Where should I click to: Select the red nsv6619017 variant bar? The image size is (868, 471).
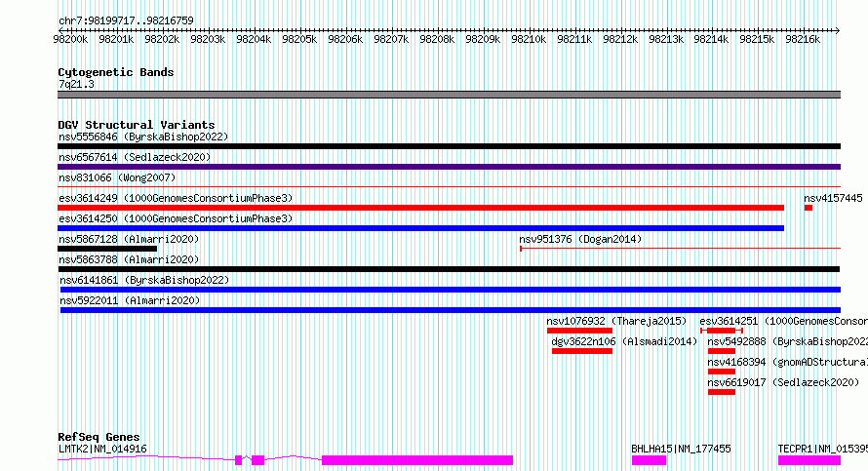tap(722, 392)
